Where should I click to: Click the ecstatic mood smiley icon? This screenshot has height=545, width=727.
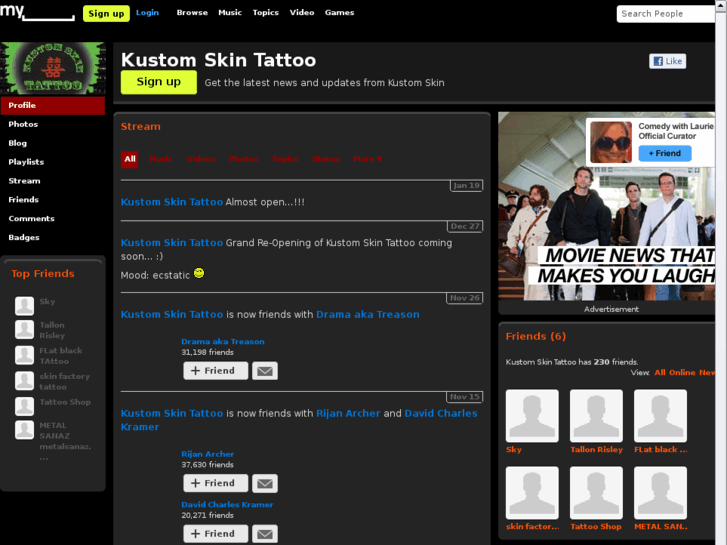[x=199, y=273]
